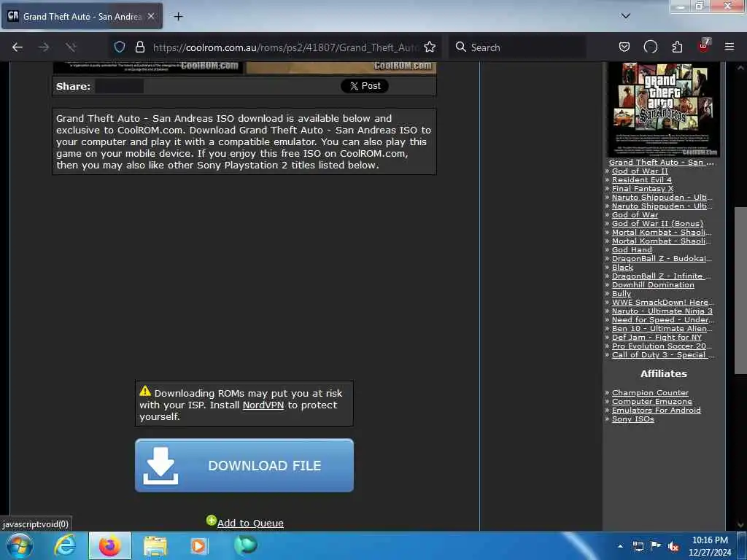Open Resident Evil 4 link
The image size is (747, 560).
click(641, 179)
